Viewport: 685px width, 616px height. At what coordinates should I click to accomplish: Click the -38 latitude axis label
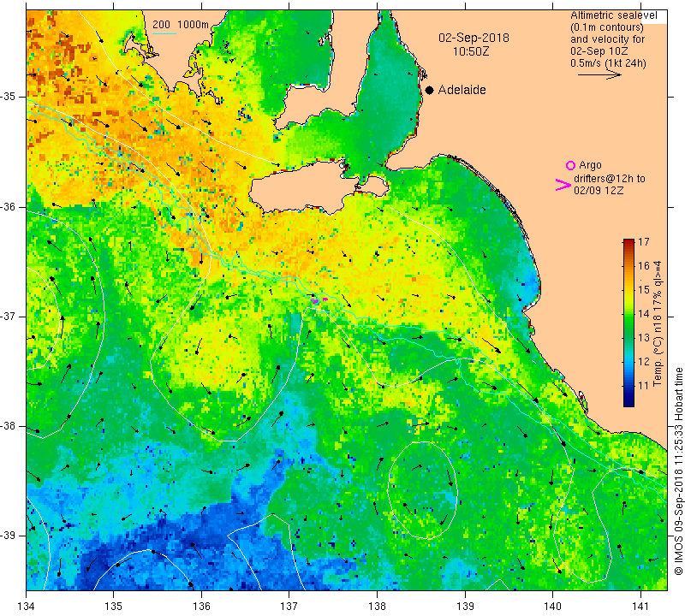click(x=8, y=426)
